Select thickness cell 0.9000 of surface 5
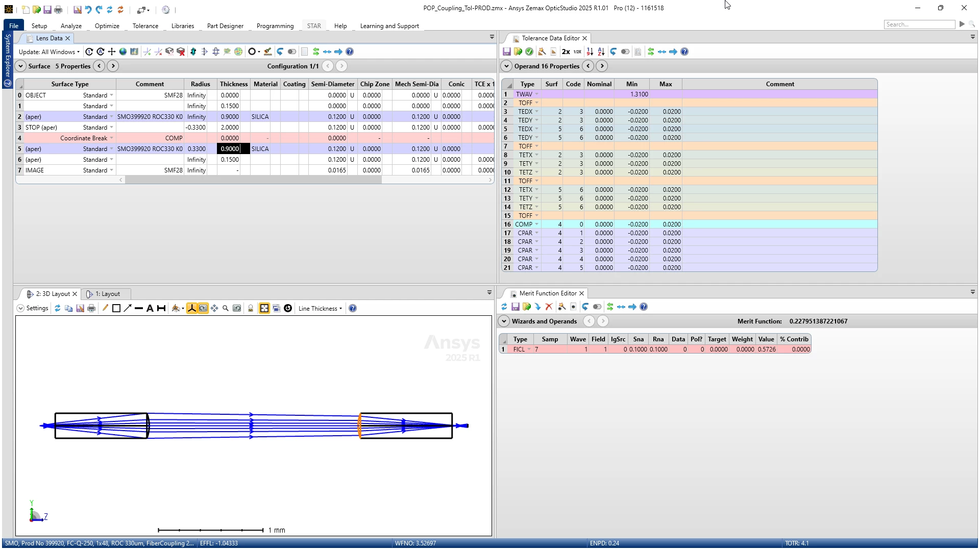980x550 pixels. 233,148
